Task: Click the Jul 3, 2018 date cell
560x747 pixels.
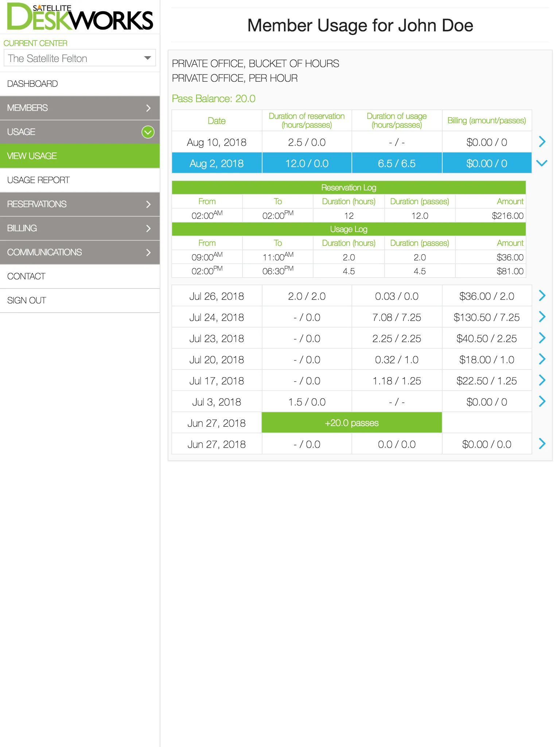Action: click(217, 402)
